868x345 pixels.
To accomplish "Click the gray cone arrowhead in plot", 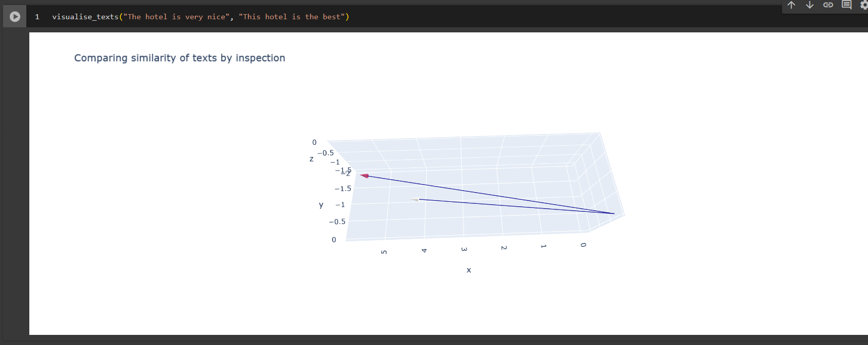I will [x=416, y=199].
